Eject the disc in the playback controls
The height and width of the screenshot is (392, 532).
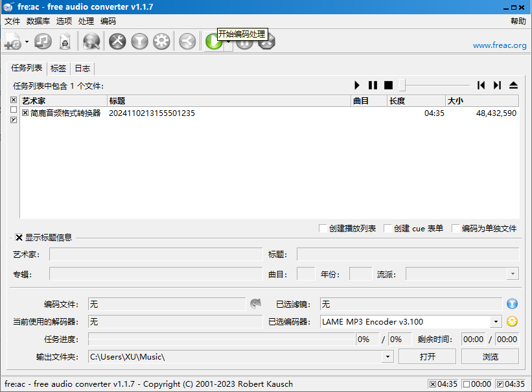pyautogui.click(x=514, y=85)
